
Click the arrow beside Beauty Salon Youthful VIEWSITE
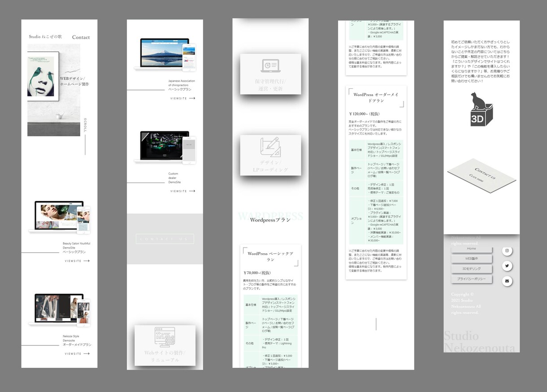pyautogui.click(x=87, y=261)
